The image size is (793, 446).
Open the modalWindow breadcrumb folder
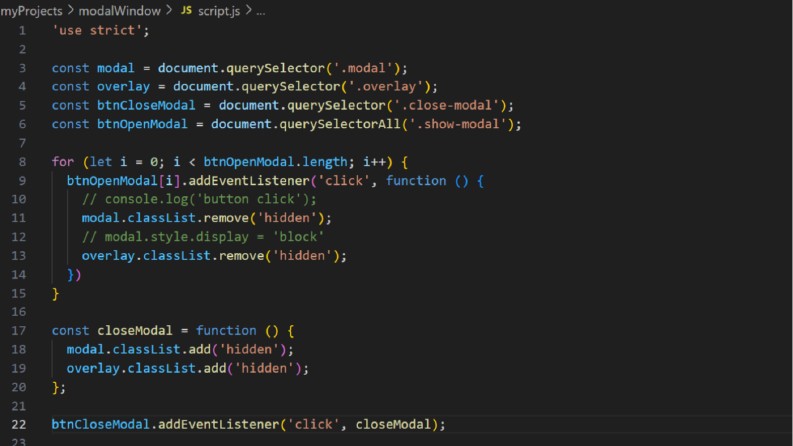point(119,11)
